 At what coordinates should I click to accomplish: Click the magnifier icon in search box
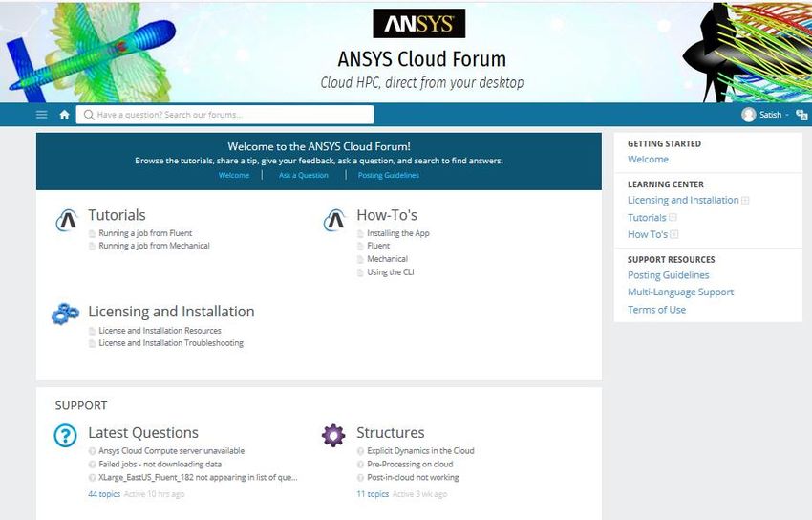click(x=89, y=115)
